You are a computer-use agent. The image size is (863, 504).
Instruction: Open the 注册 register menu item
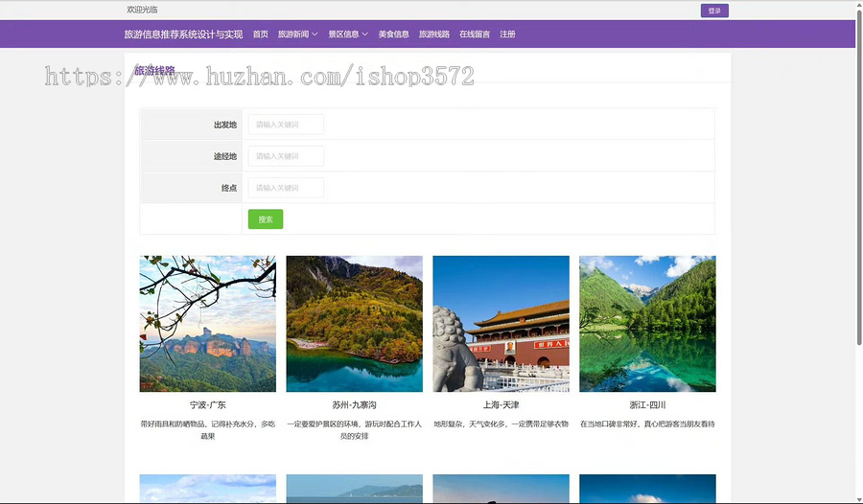click(x=507, y=34)
